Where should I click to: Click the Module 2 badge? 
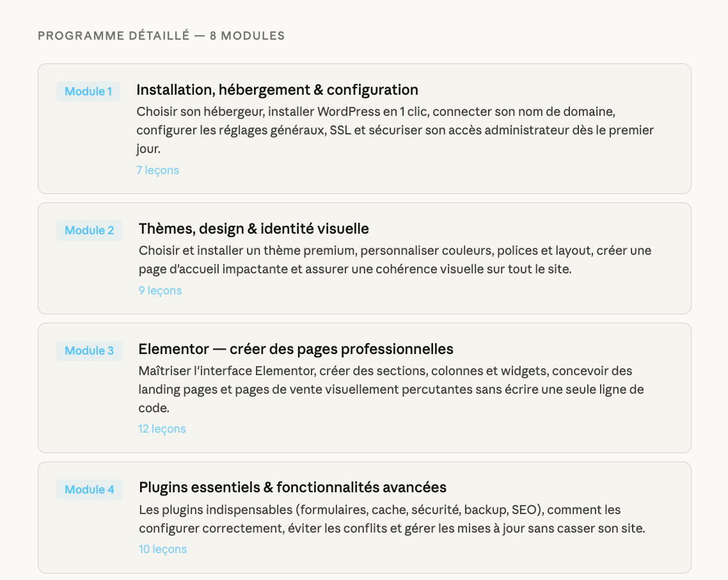(89, 230)
